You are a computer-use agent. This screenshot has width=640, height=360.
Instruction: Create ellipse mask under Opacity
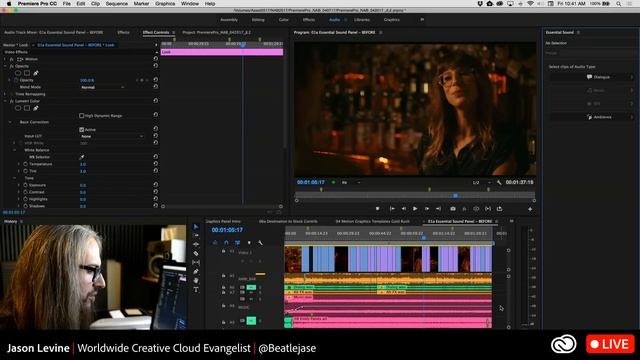tap(18, 73)
